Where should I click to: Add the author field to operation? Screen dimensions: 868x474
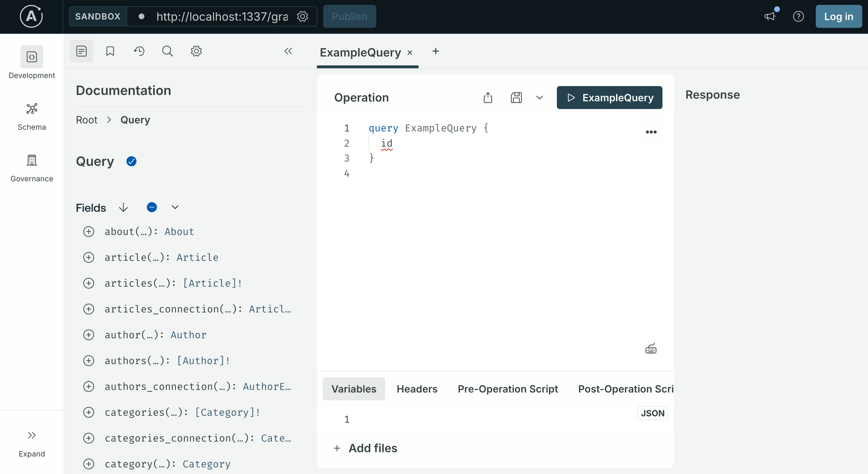click(x=89, y=335)
